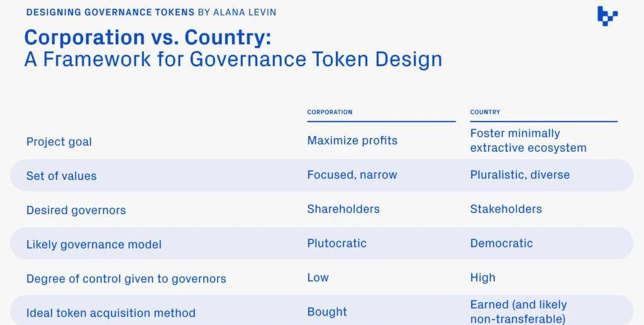The width and height of the screenshot is (644, 325).
Task: Click the "Earned (and likely non-transferable)" cell
Action: [518, 312]
